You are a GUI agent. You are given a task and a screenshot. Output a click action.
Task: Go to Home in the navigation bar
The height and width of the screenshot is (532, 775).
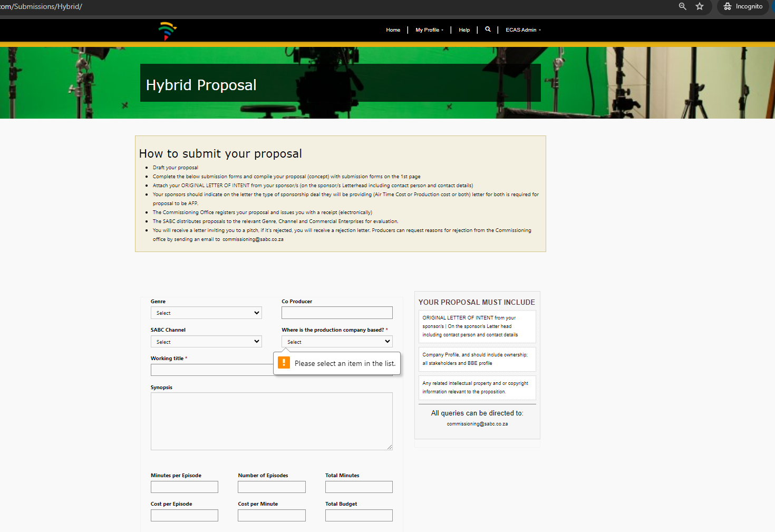(x=393, y=30)
